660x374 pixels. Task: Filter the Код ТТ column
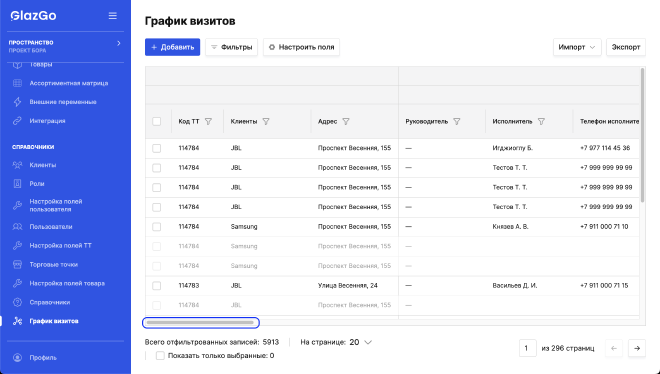click(208, 122)
